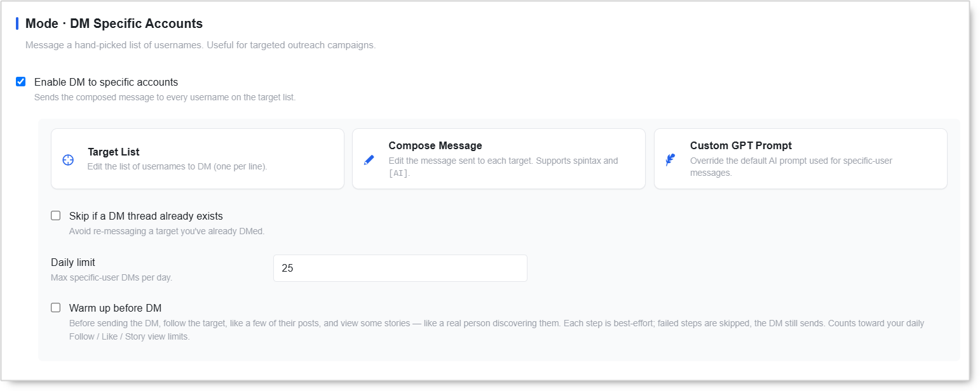Click 'Edit the list of usernames to DM' description
Viewport: 980px width, 391px height.
[177, 167]
